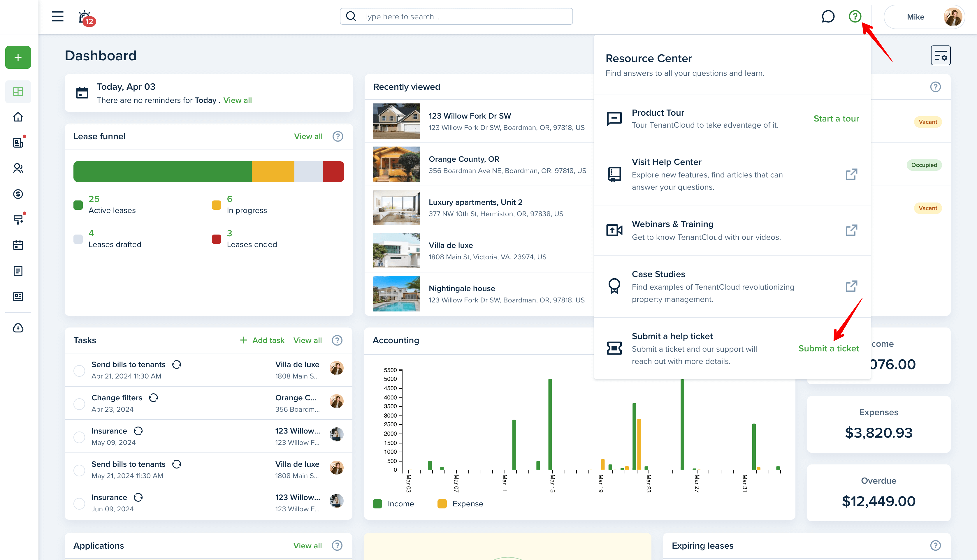Select Visit Help Center entry

[732, 174]
